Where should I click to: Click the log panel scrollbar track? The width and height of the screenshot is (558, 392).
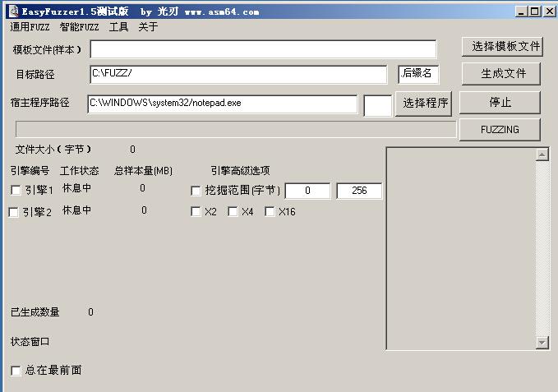(542, 249)
